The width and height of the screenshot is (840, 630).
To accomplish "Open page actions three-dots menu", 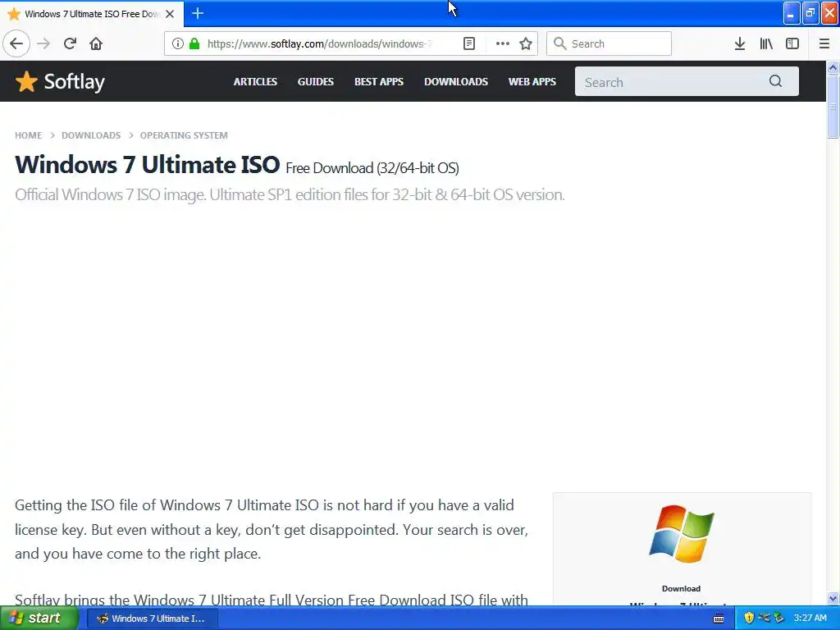I will click(503, 43).
